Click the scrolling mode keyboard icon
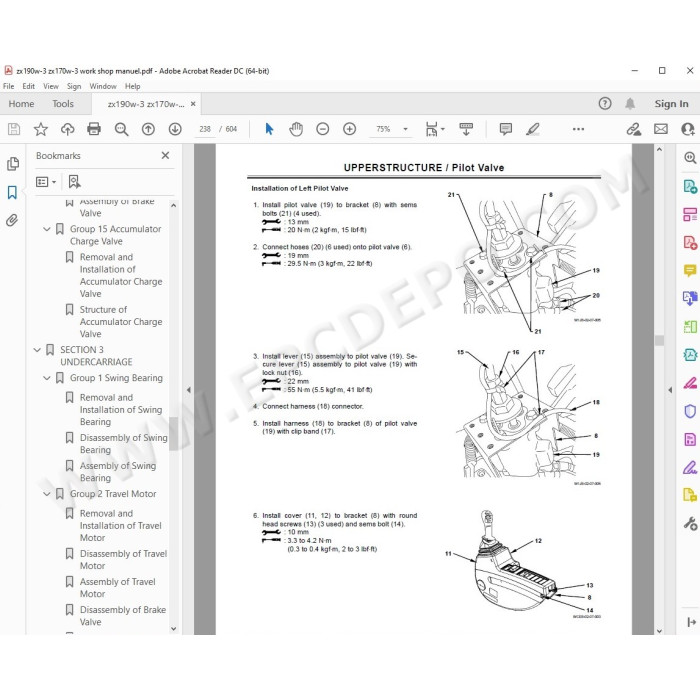 466,129
